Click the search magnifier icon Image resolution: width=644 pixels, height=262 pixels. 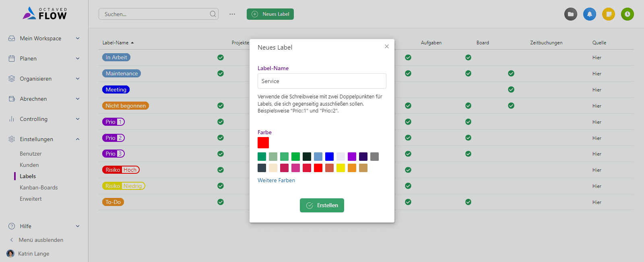(213, 14)
